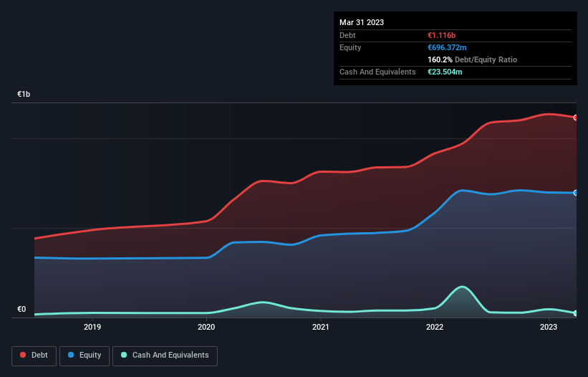
Task: Click the 2021 x-axis label
Action: (321, 327)
